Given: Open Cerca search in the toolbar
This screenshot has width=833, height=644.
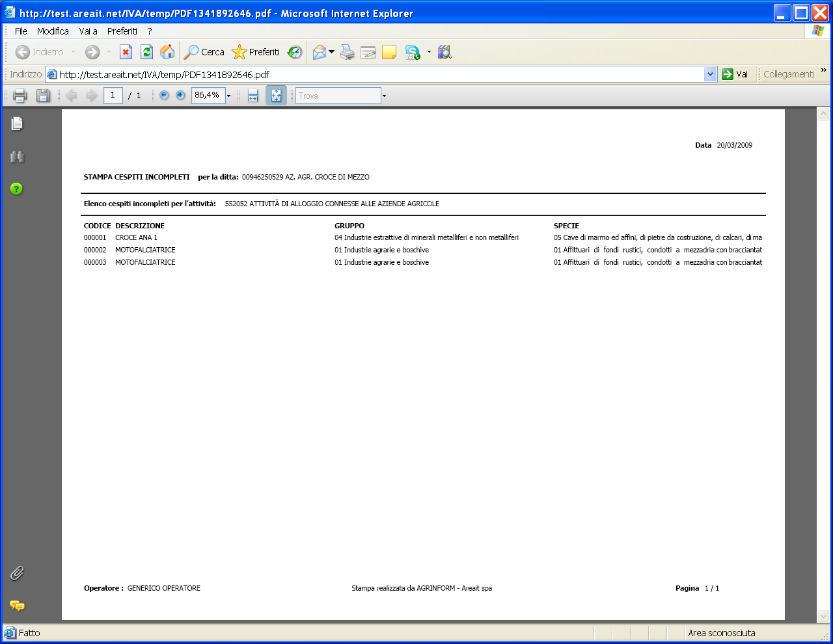Looking at the screenshot, I should [x=204, y=52].
